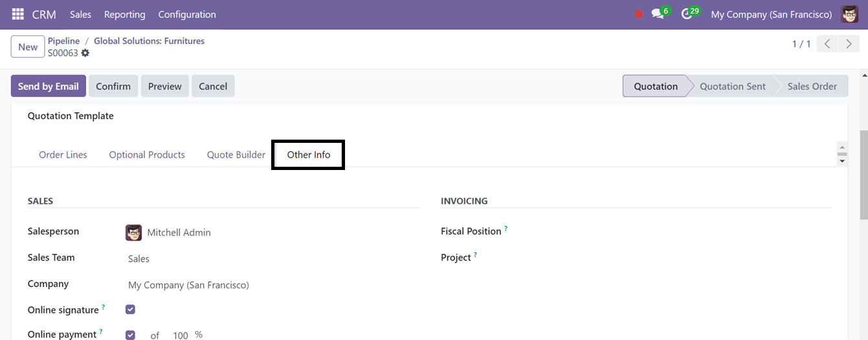
Task: Open the discuss messages icon
Action: point(658,14)
